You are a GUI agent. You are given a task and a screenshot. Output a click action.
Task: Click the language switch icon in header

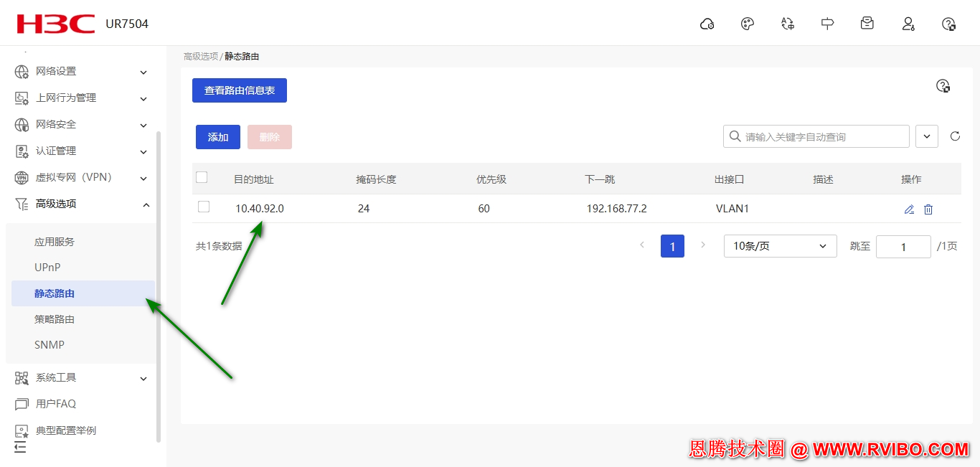coord(788,24)
